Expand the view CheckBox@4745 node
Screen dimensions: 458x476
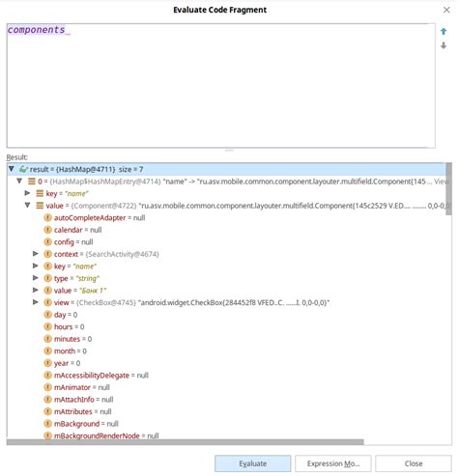pyautogui.click(x=36, y=302)
